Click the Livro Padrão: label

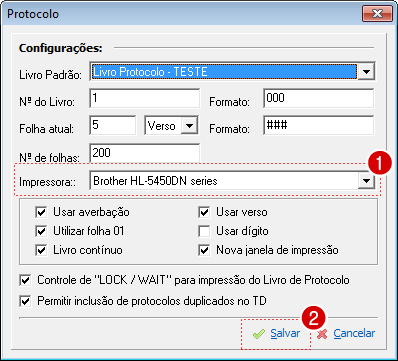[50, 75]
